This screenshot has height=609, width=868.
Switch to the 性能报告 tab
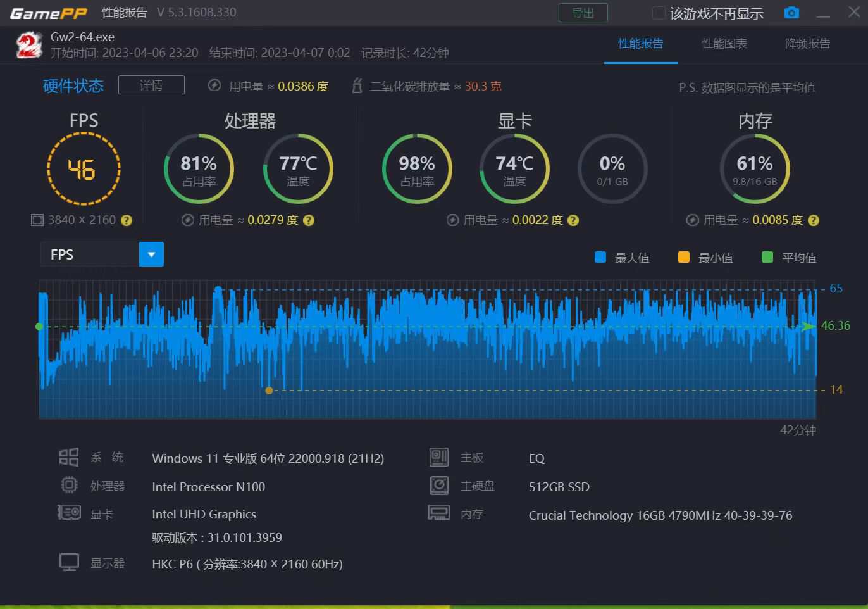pos(641,44)
